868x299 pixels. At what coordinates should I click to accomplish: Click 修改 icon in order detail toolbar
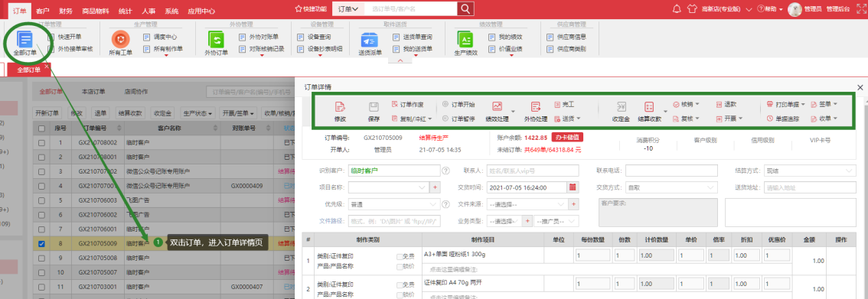[x=340, y=107]
